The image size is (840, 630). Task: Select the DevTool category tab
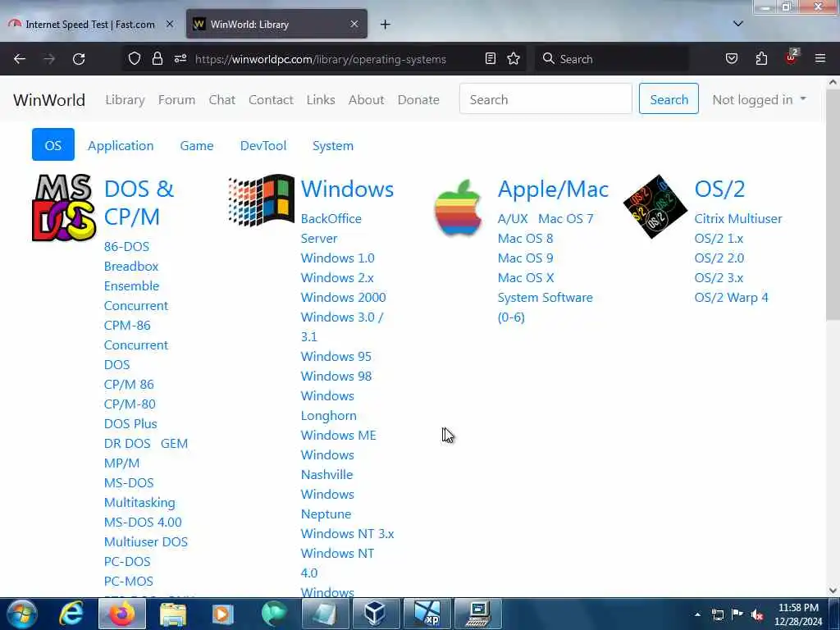(x=263, y=146)
